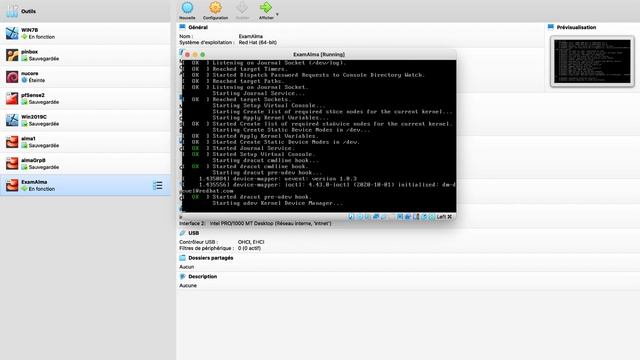Click the 'En fonction' status under WIN7B
This screenshot has height=360, width=640.
click(x=41, y=37)
